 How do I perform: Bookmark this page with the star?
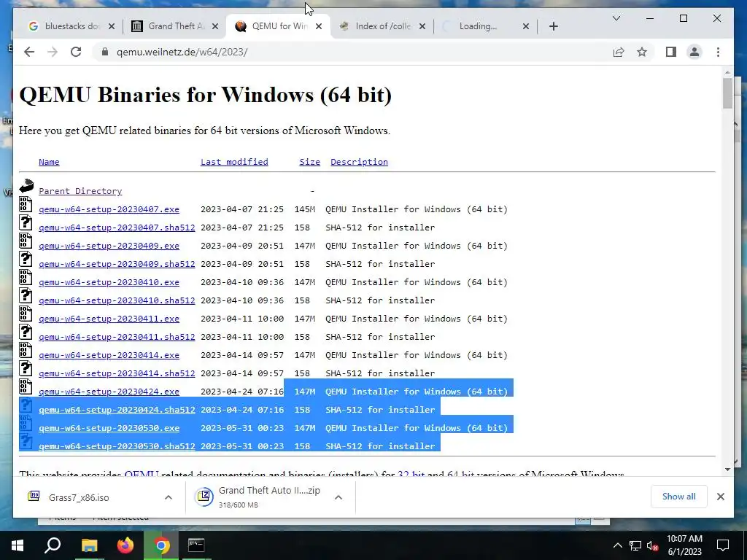tap(642, 52)
